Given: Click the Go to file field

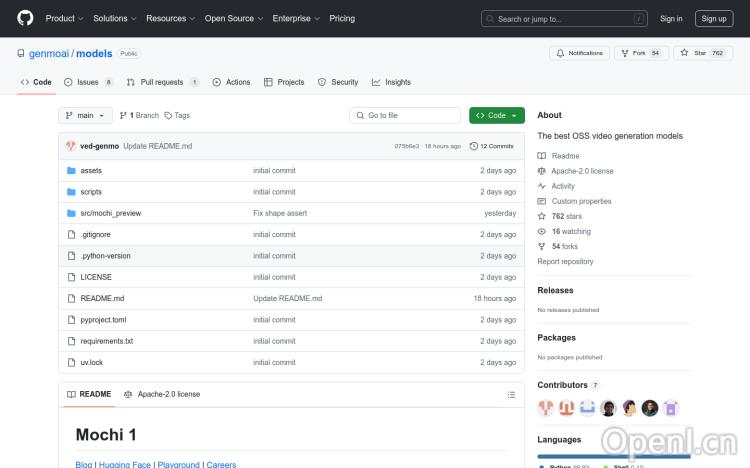Looking at the screenshot, I should 405,115.
